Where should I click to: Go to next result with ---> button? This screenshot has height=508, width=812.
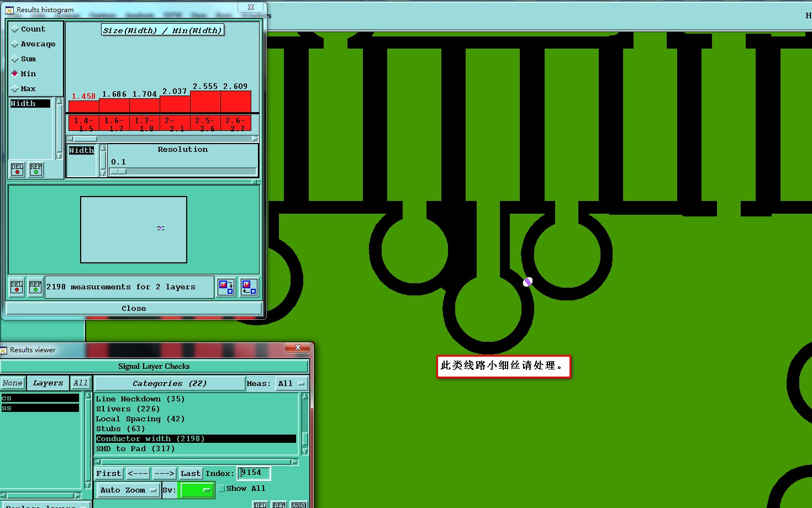pyautogui.click(x=164, y=473)
